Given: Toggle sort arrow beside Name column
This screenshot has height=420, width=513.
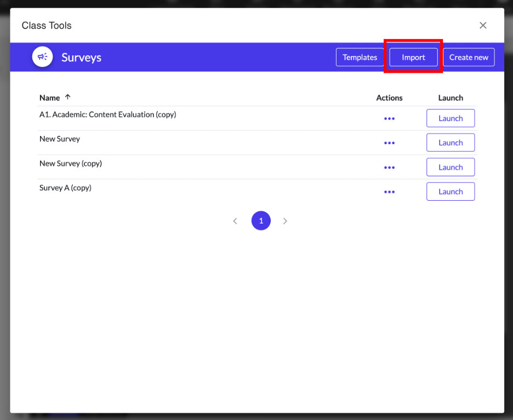Looking at the screenshot, I should pyautogui.click(x=68, y=97).
